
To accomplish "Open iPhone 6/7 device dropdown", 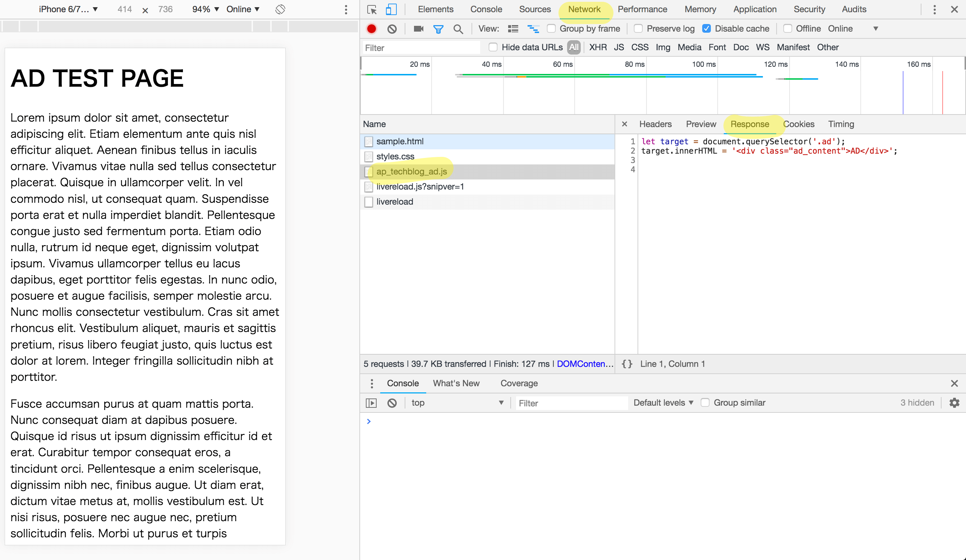I will [68, 9].
